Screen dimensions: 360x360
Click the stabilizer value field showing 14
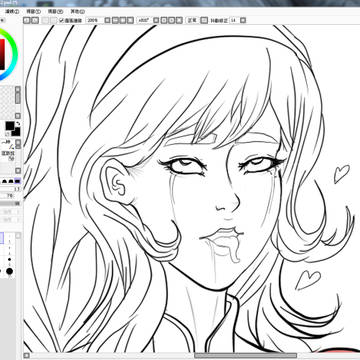pyautogui.click(x=234, y=20)
